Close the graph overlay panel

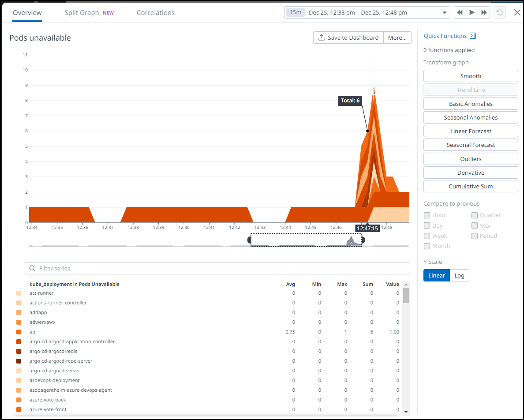pos(517,13)
